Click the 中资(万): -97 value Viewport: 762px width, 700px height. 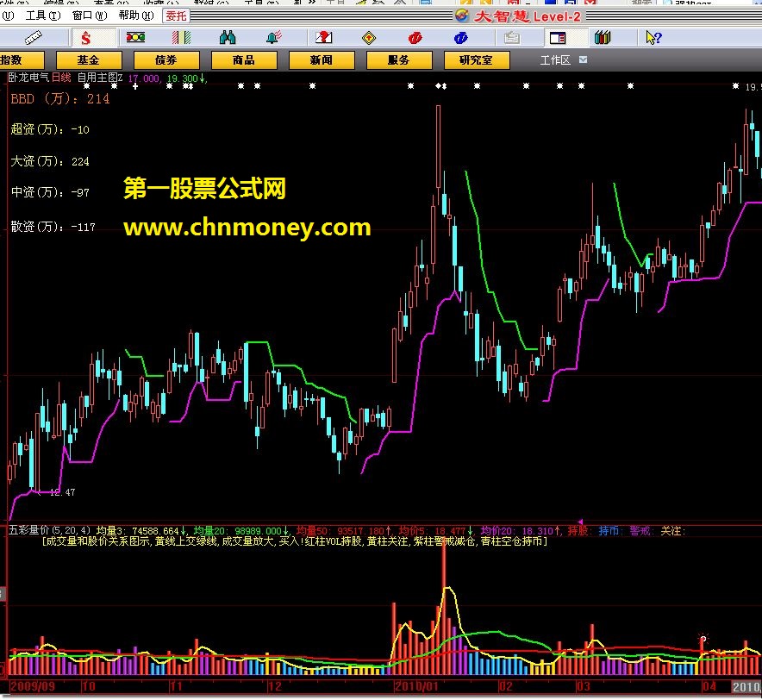[x=50, y=192]
